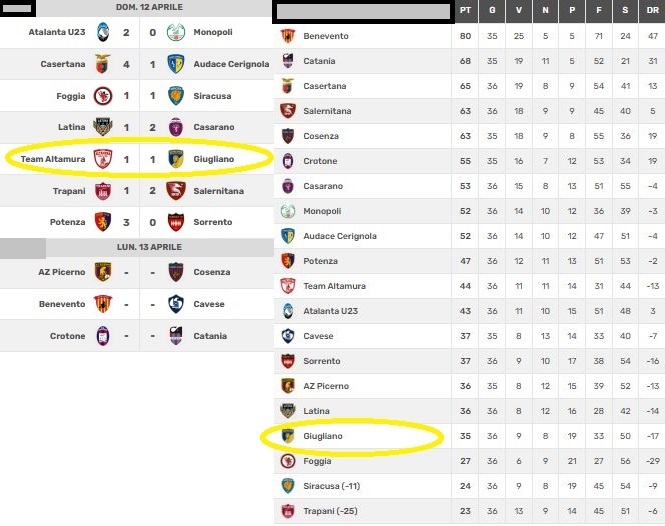Sort standings by DR column header
Viewport: 665px width, 526px height.
(x=651, y=10)
